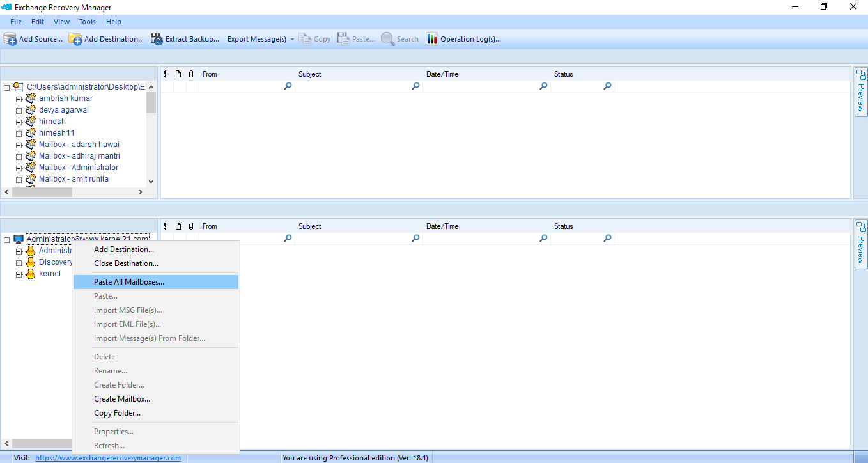The width and height of the screenshot is (868, 463).
Task: Collapse the Administrator@www.kernel21.com destination node
Action: [6, 240]
